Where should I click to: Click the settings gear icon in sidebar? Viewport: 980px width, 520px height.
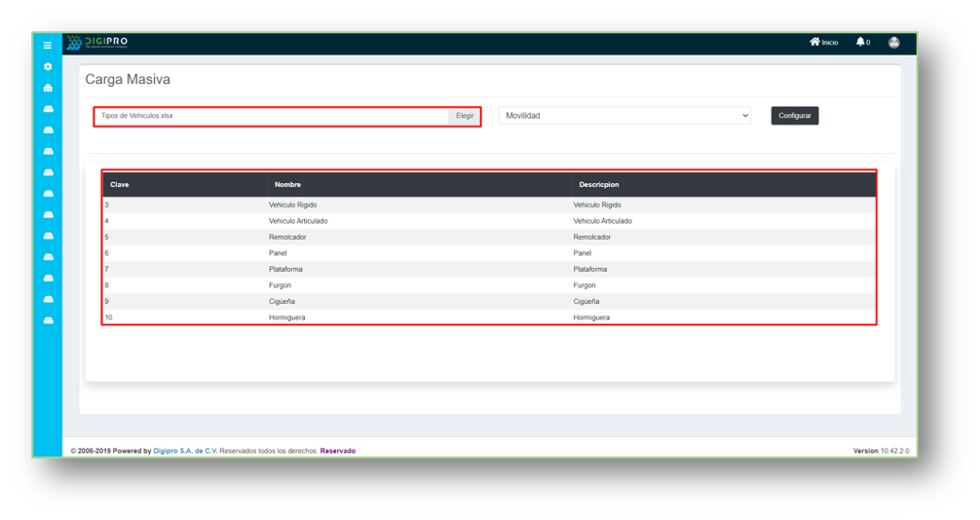coord(48,67)
